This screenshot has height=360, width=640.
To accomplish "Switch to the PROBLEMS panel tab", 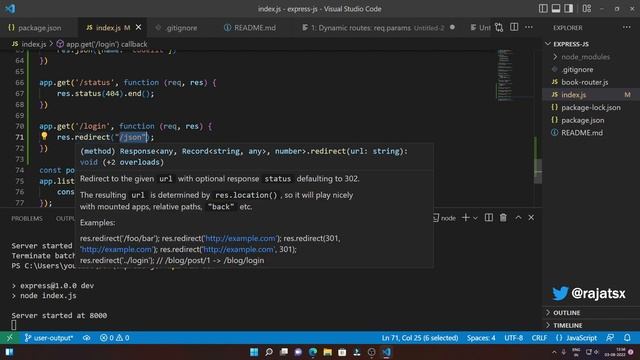I will 27,218.
